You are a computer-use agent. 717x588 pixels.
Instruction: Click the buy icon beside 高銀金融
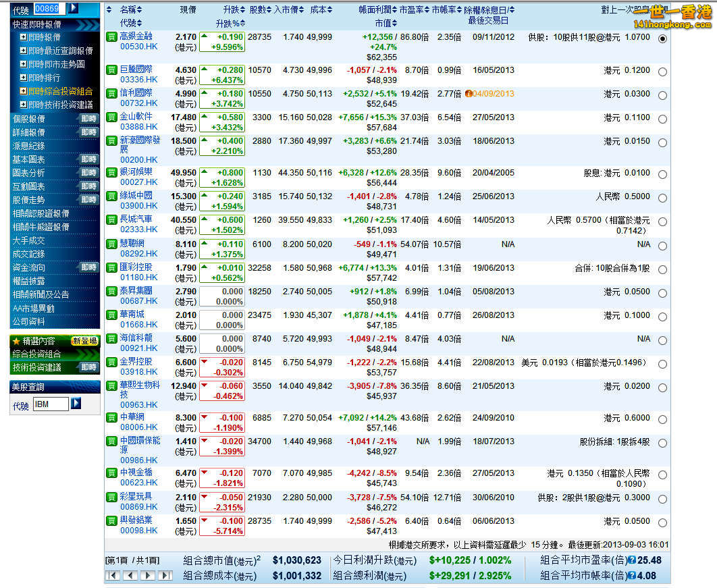(111, 36)
